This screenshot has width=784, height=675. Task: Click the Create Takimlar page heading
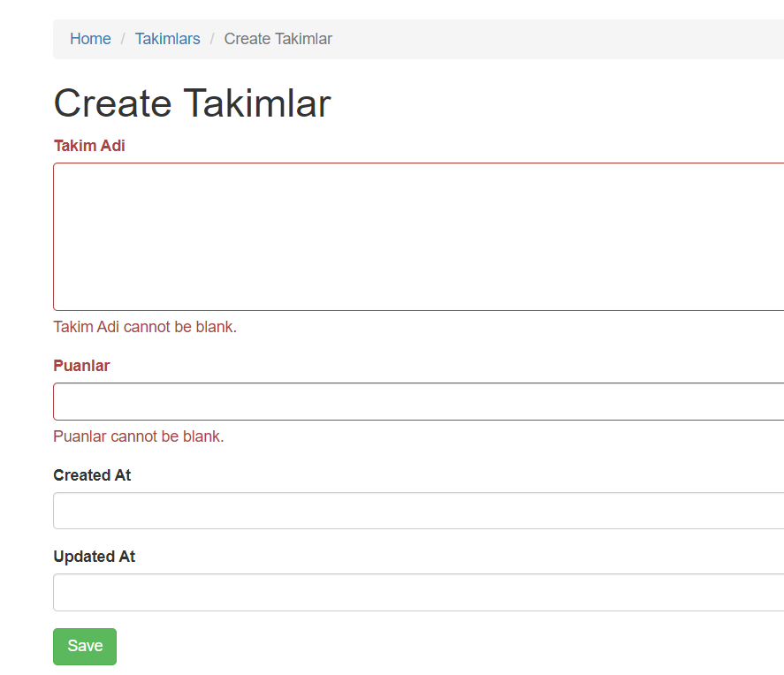pyautogui.click(x=192, y=103)
